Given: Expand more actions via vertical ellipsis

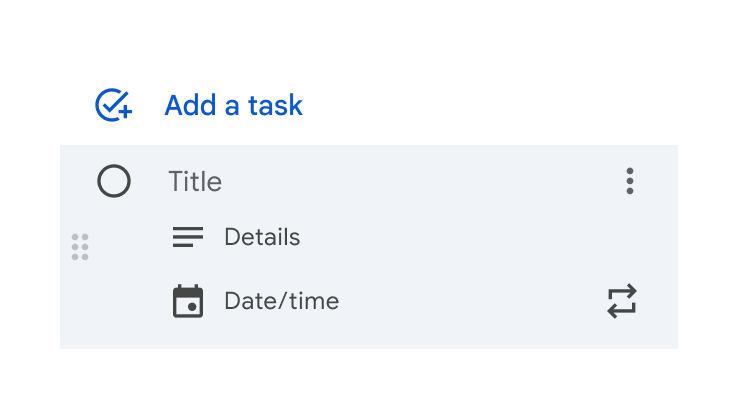Looking at the screenshot, I should (629, 181).
